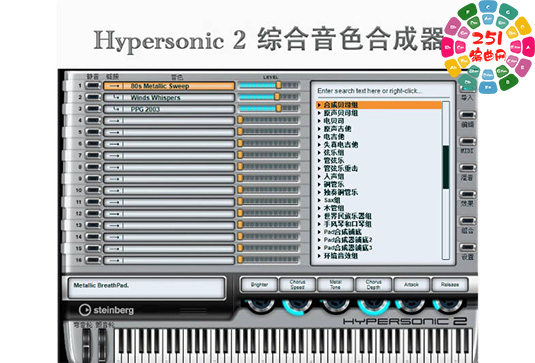This screenshot has width=535, height=363.
Task: Open the 组合 combi page button
Action: pyautogui.click(x=467, y=221)
